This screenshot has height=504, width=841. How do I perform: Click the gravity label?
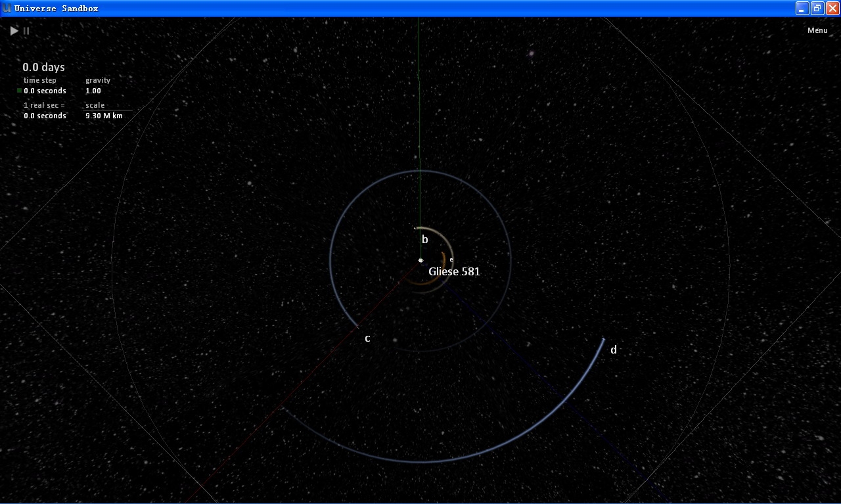pyautogui.click(x=98, y=80)
